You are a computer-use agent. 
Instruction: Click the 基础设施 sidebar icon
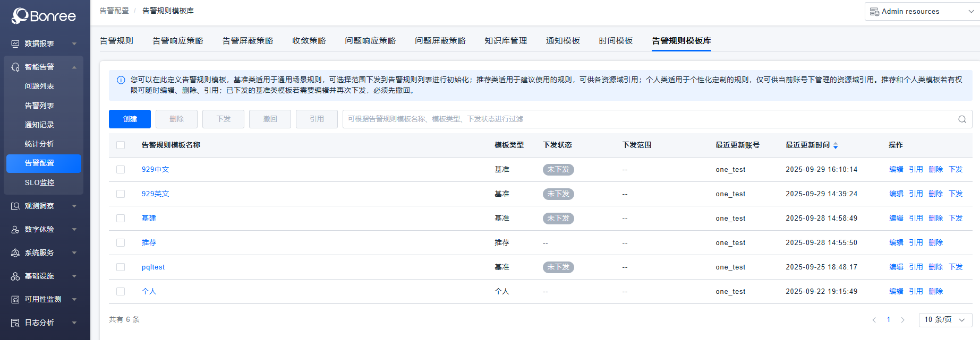click(15, 276)
